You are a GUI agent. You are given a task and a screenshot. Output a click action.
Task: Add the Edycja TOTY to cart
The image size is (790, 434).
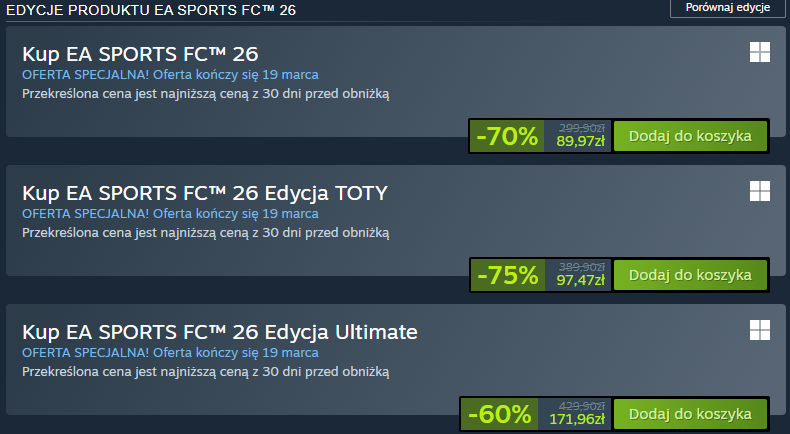(x=690, y=274)
